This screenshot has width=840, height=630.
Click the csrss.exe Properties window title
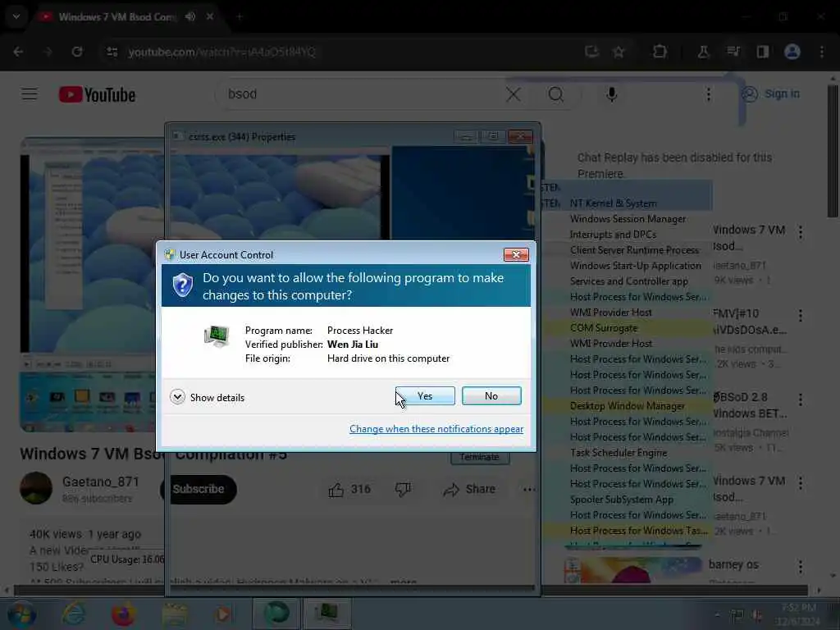(242, 137)
